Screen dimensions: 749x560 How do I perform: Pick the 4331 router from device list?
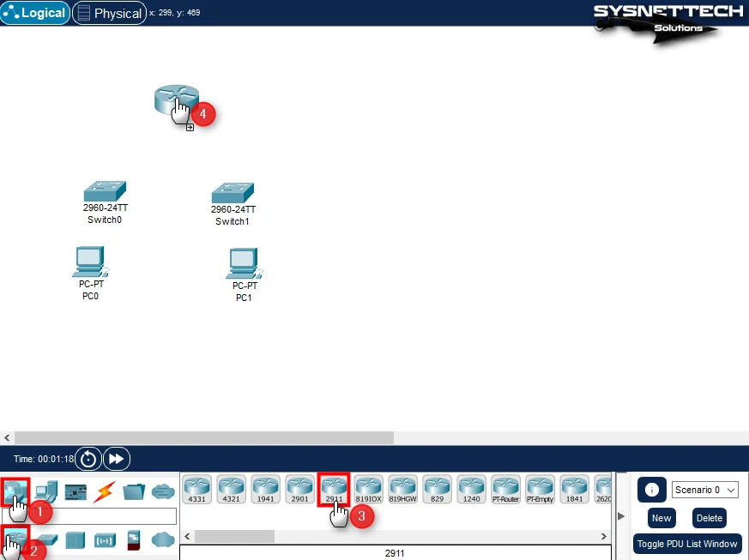(196, 489)
